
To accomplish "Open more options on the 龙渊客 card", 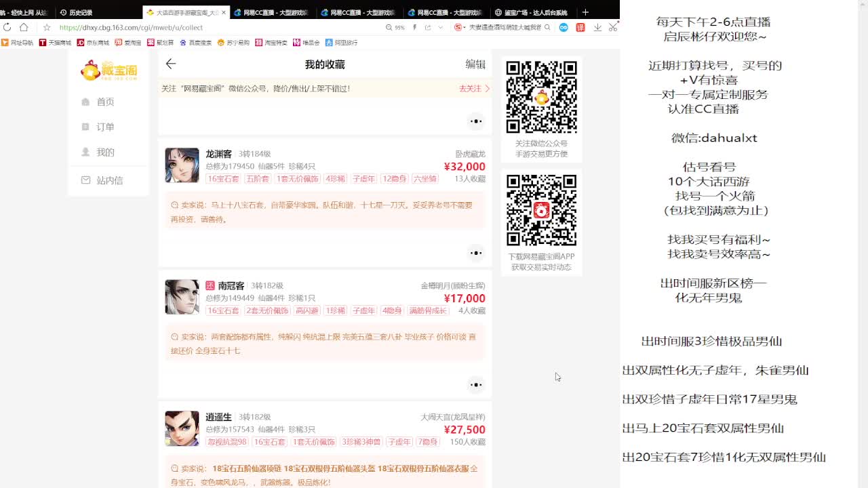I will point(476,253).
